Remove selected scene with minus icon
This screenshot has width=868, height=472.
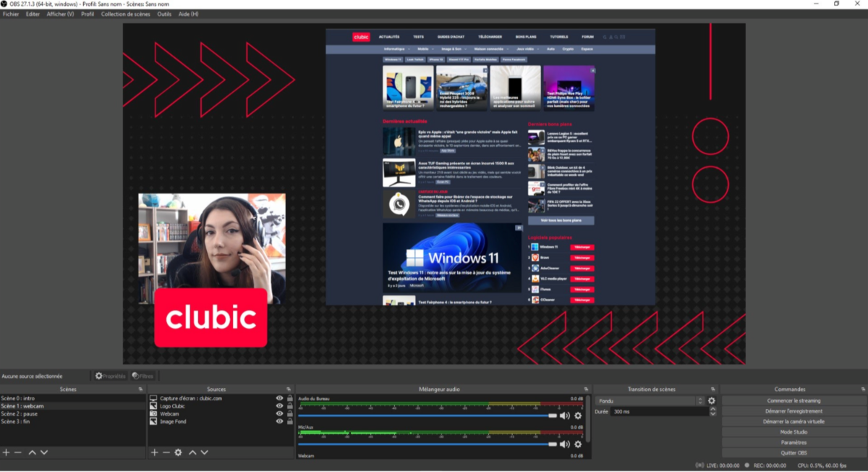click(19, 452)
